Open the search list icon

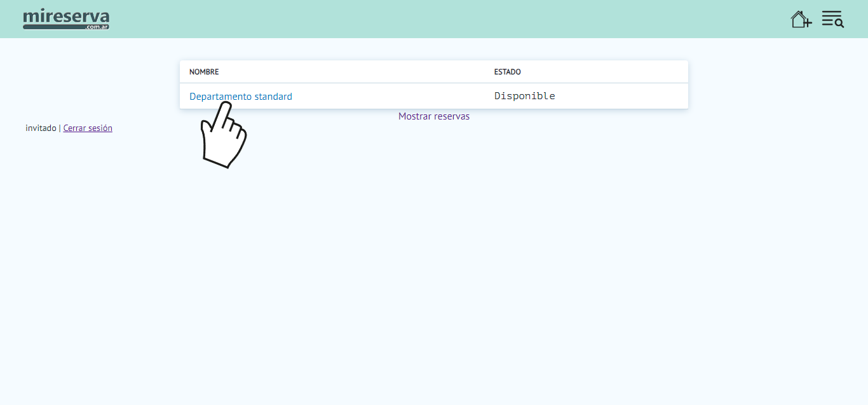point(832,19)
